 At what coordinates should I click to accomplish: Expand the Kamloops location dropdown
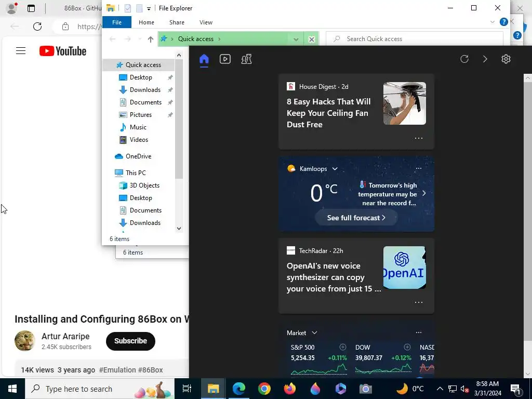[x=335, y=169]
